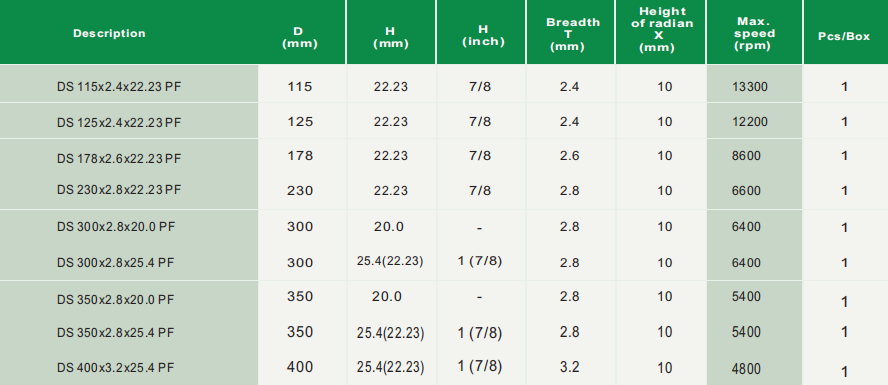Click description DS 300x2.8x25.4 PF

tap(116, 263)
